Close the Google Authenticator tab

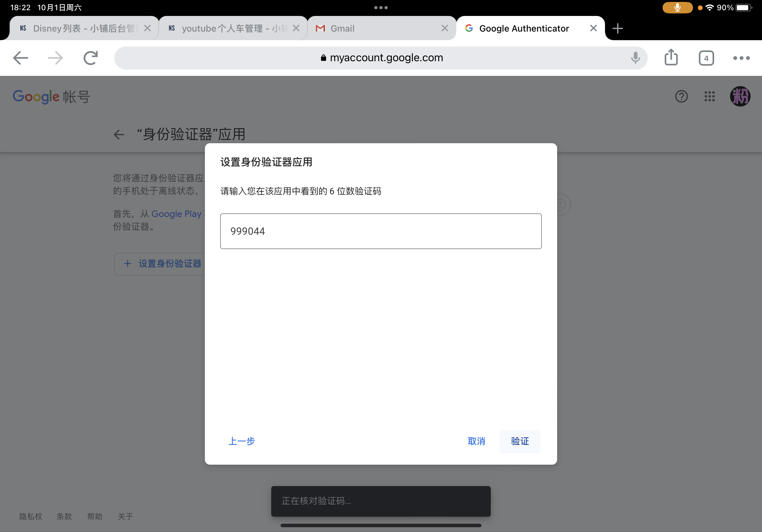[594, 28]
